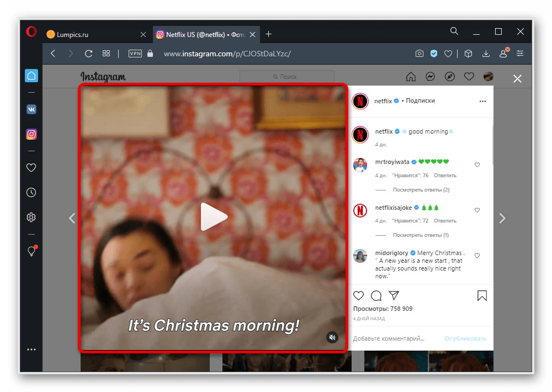Open the netflix profile in the post header

coord(383,101)
